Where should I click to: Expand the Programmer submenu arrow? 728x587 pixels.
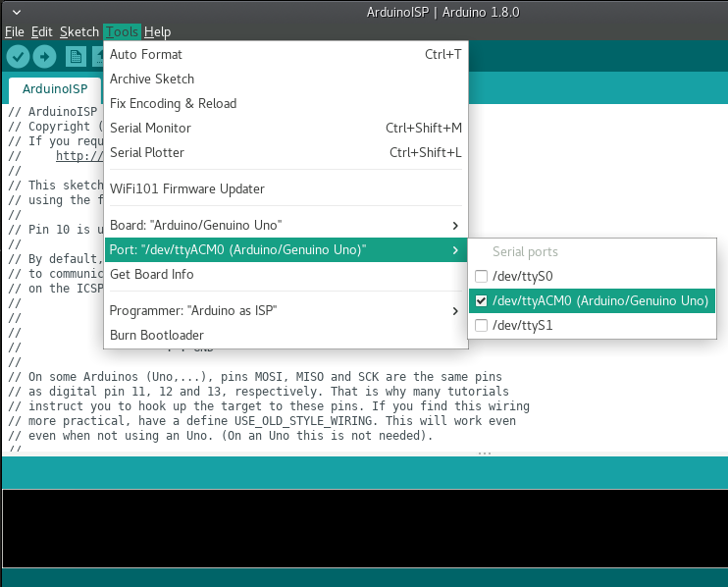(455, 311)
